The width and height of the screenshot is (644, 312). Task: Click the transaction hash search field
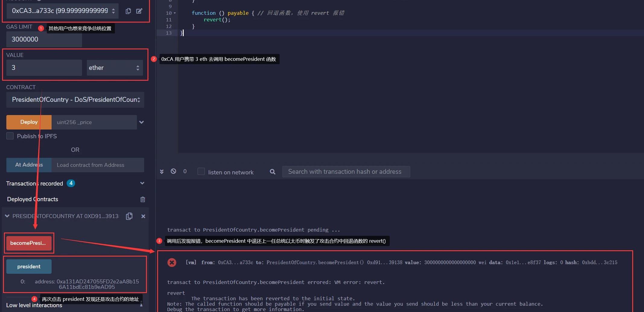pyautogui.click(x=346, y=172)
